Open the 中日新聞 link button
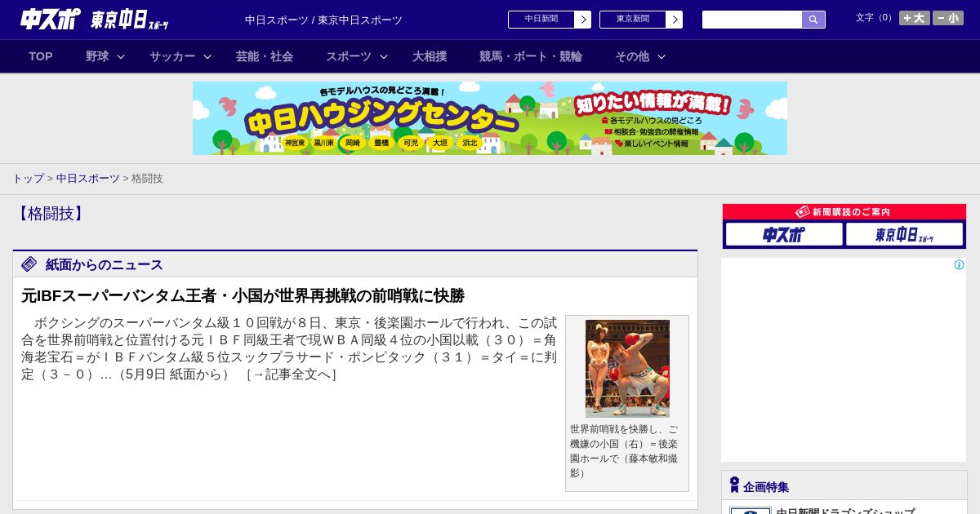980x514 pixels. tap(541, 19)
